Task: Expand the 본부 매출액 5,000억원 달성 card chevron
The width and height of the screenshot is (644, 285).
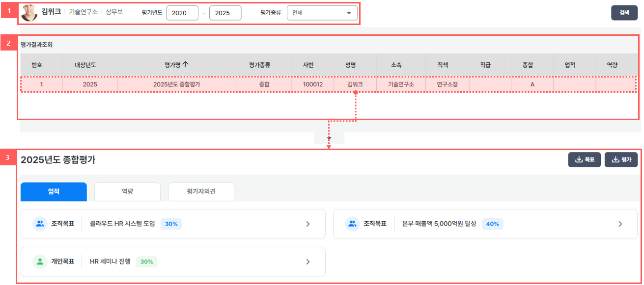Action: tap(620, 224)
